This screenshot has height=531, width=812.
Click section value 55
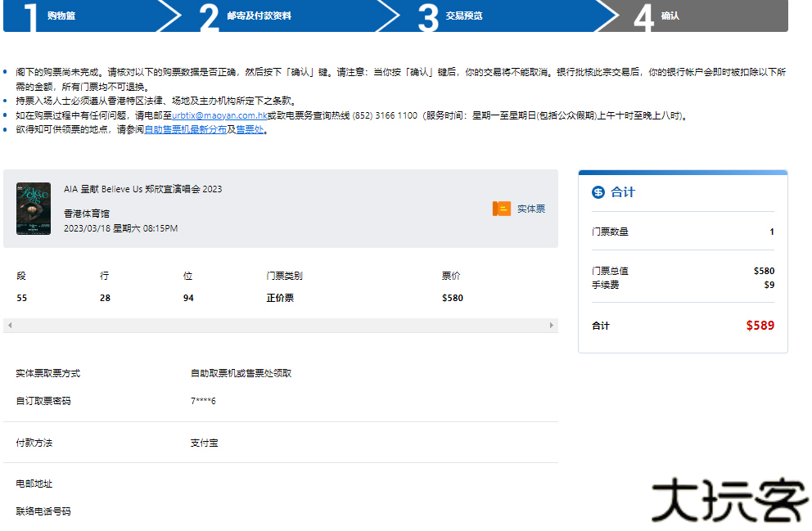point(22,298)
